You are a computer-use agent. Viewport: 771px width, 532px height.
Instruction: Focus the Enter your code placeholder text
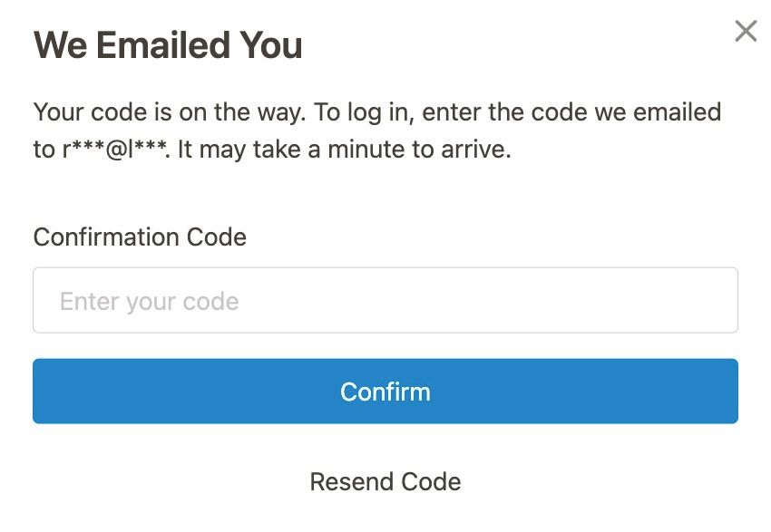149,301
